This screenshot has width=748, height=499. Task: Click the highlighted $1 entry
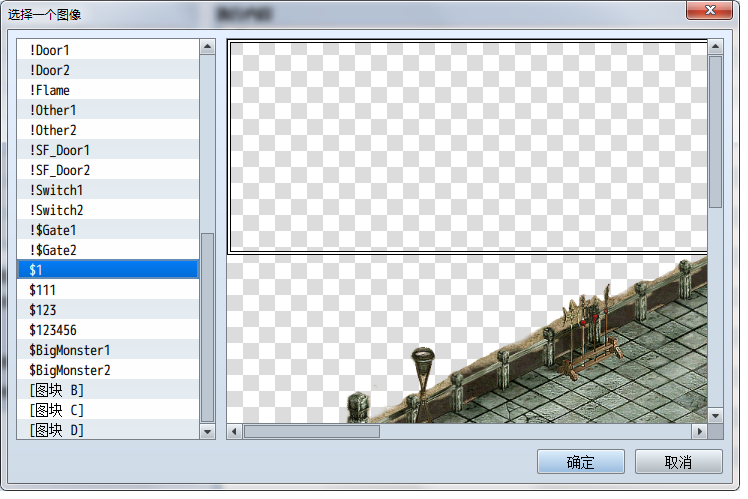(x=108, y=270)
